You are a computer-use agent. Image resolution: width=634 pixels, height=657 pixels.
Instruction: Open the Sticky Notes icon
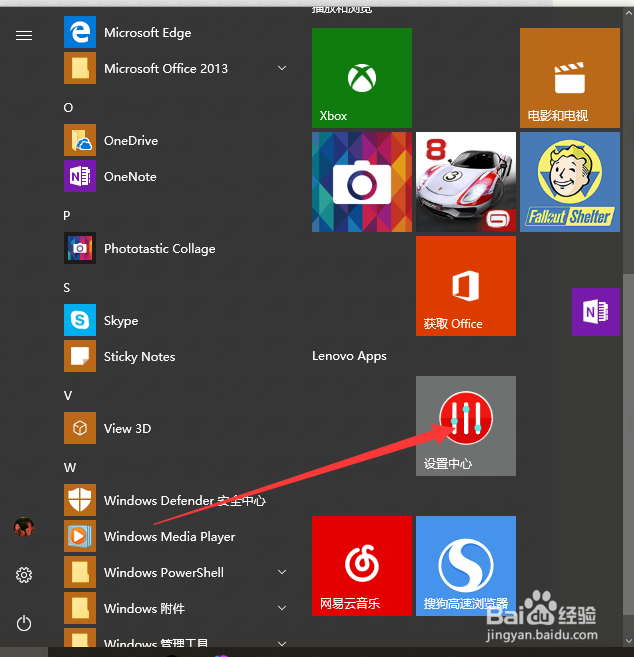point(80,356)
